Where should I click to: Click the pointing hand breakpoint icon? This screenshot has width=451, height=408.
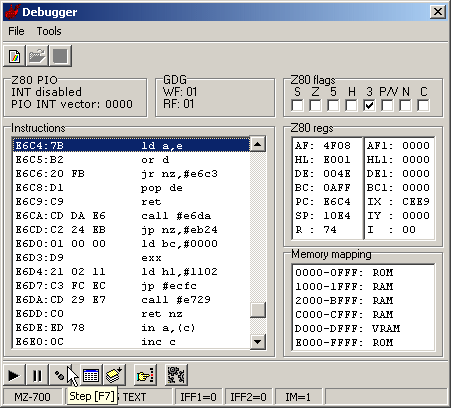point(145,375)
